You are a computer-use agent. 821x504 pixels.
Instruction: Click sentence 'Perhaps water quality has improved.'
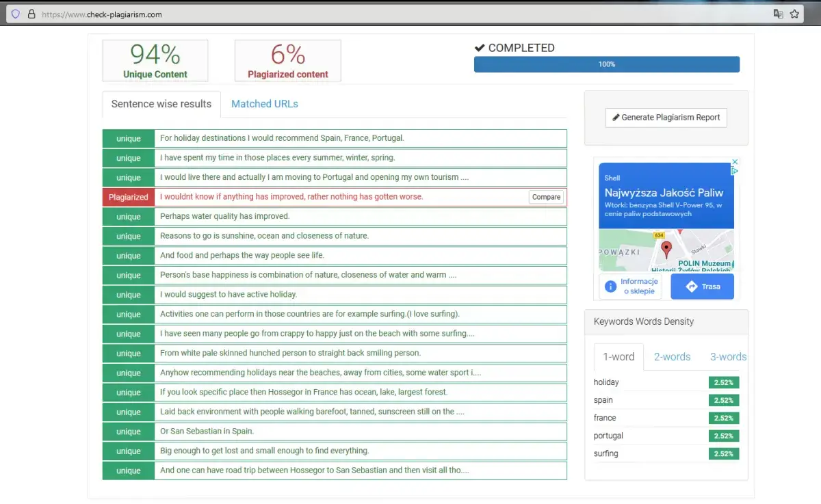[225, 216]
